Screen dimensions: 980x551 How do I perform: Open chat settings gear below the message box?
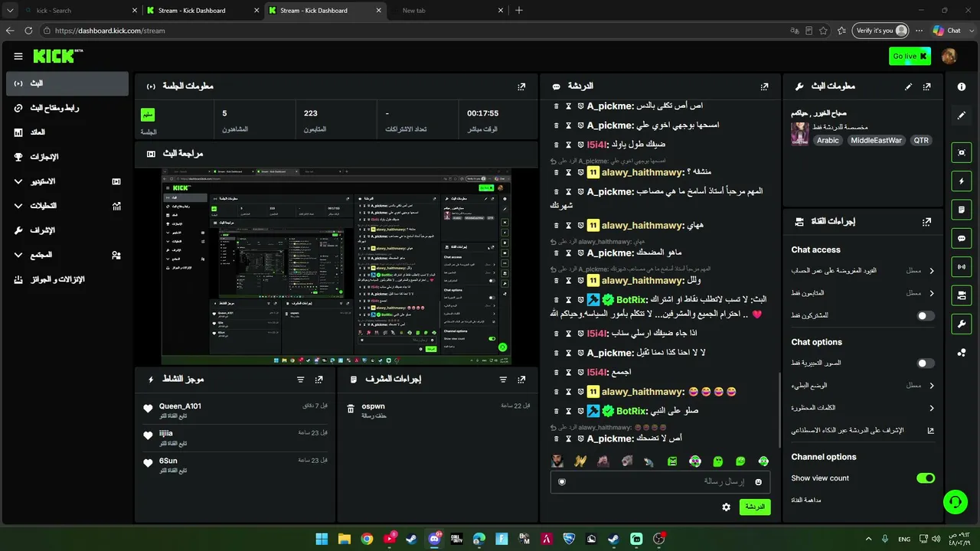[726, 507]
